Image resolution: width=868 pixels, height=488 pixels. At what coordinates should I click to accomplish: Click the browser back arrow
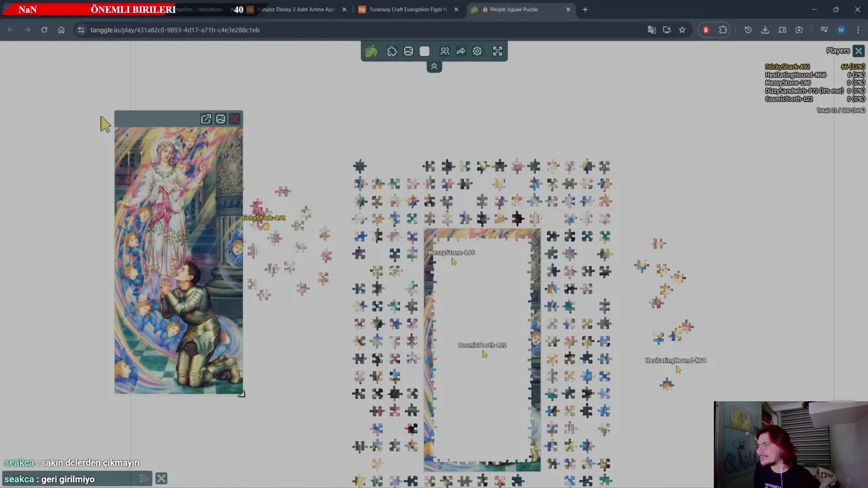coord(10,30)
